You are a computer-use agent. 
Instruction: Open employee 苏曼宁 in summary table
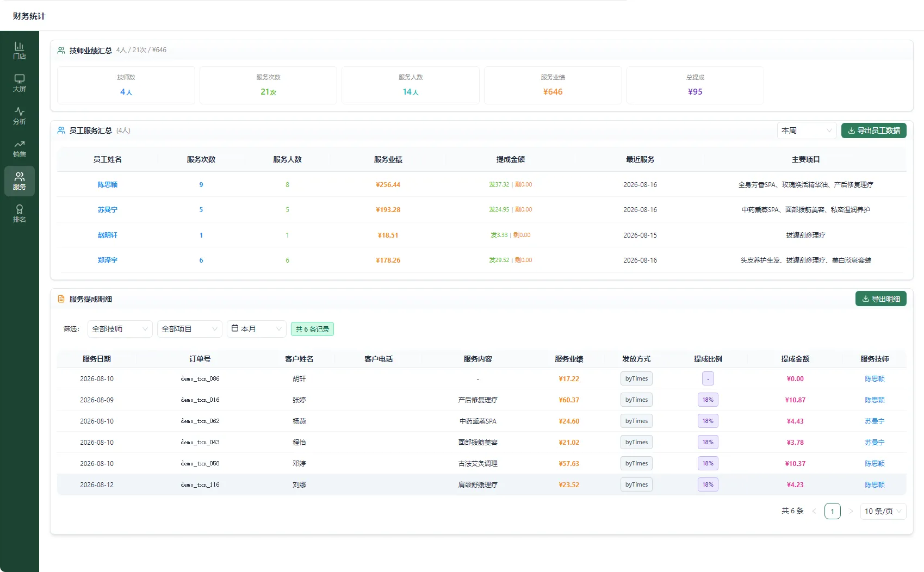click(x=108, y=210)
